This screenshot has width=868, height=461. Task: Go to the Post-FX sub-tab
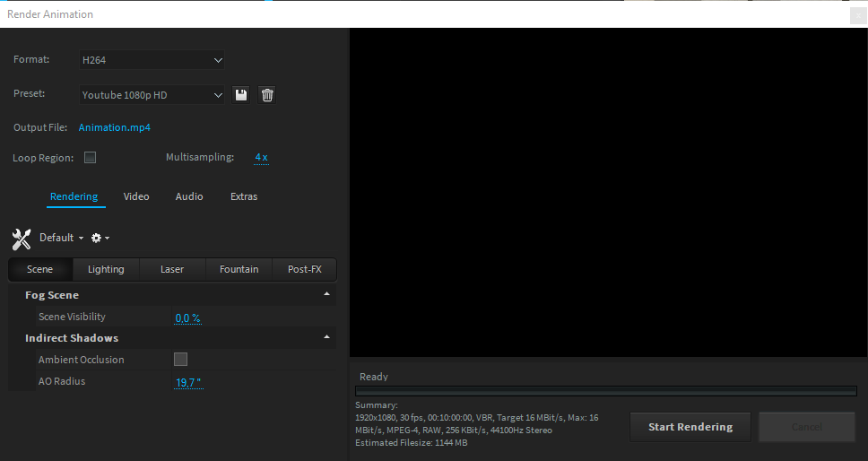coord(304,269)
